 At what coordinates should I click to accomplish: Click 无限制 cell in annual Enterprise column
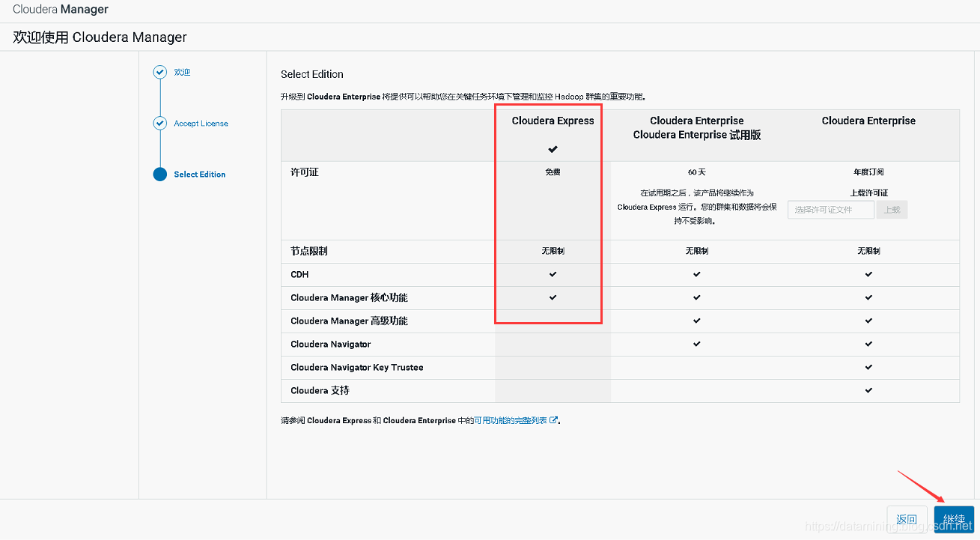click(x=868, y=251)
